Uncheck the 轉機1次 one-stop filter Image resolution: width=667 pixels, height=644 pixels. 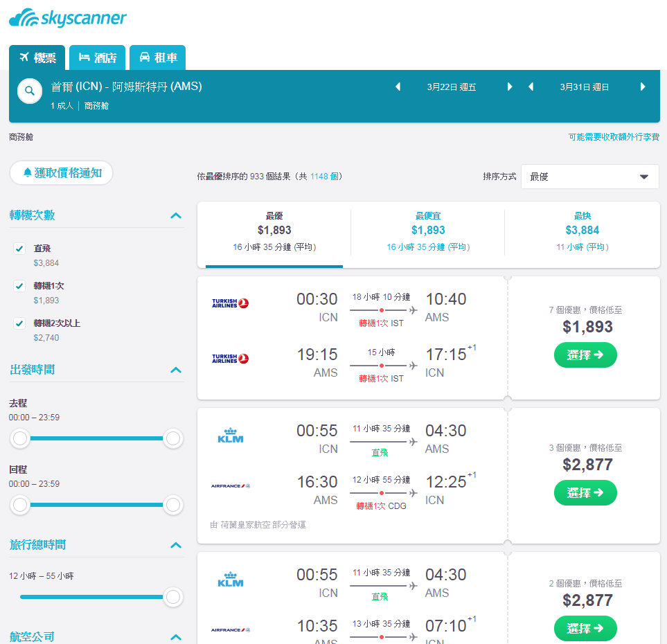tap(19, 286)
